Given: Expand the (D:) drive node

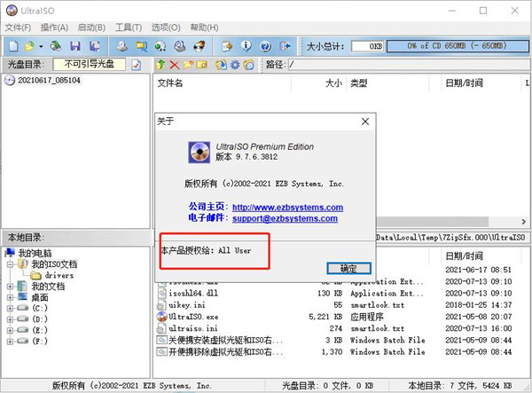Looking at the screenshot, I should tap(10, 319).
